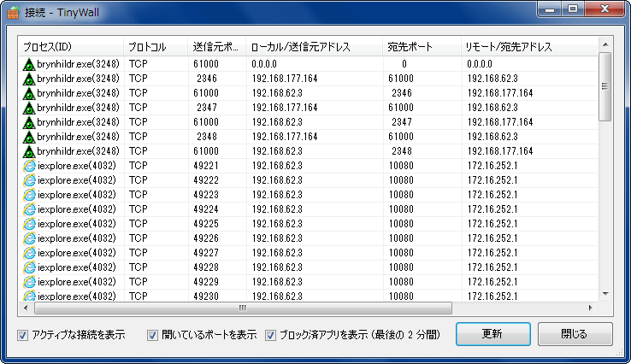
Task: Click brynhildr.exe(3248) name in source port 2348 row
Action: pos(78,137)
